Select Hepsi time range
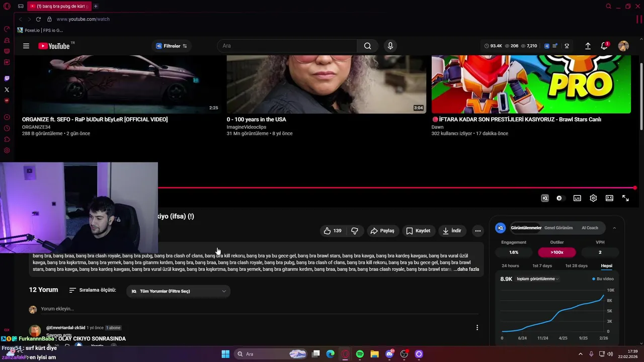The height and width of the screenshot is (362, 644). 606,265
